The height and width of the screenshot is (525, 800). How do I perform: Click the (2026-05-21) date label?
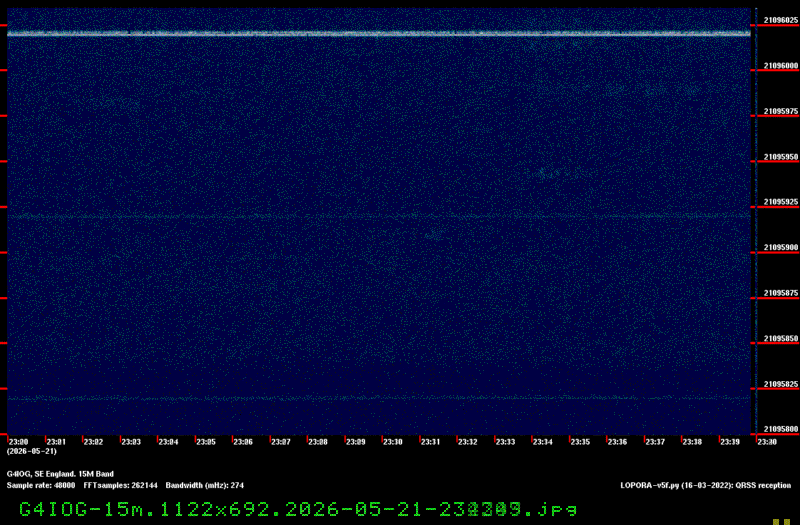click(32, 452)
